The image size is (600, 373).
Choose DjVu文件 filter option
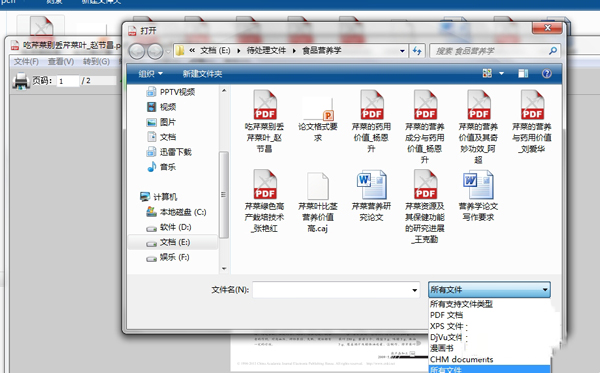pos(446,337)
